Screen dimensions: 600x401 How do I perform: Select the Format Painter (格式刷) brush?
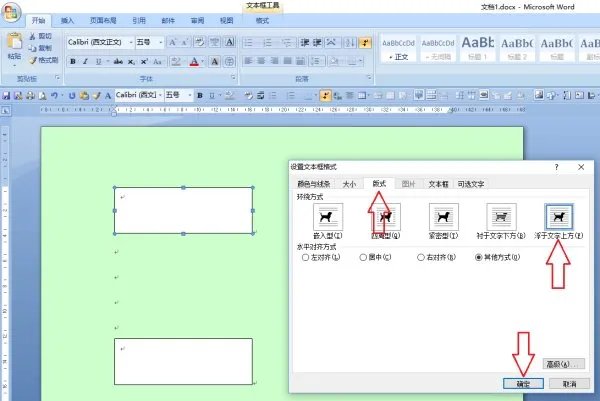(x=33, y=60)
